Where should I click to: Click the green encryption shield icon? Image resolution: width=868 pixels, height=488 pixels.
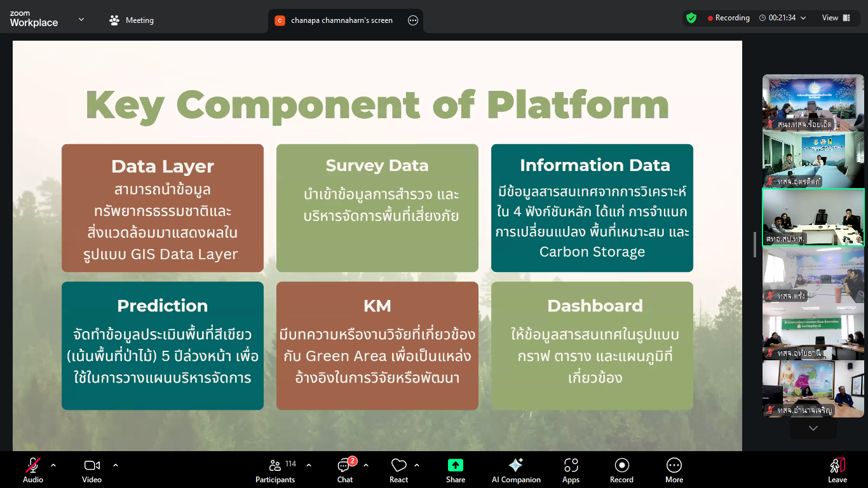tap(691, 18)
